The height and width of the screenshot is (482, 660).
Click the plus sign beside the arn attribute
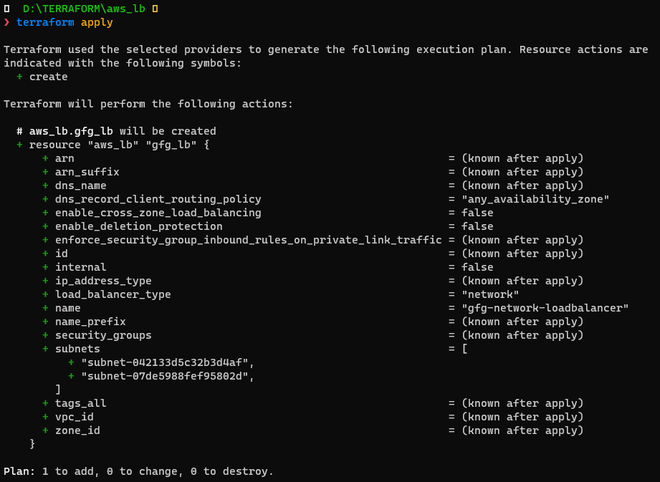45,159
